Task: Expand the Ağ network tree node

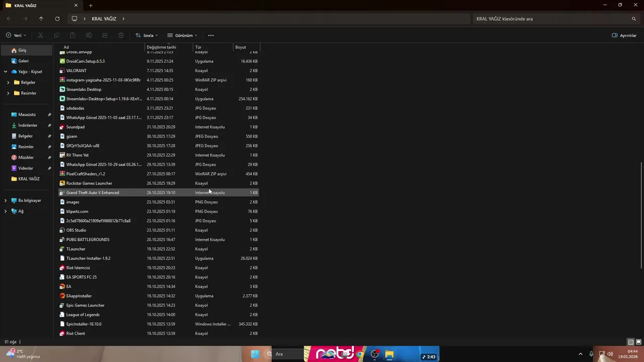Action: pos(6,211)
